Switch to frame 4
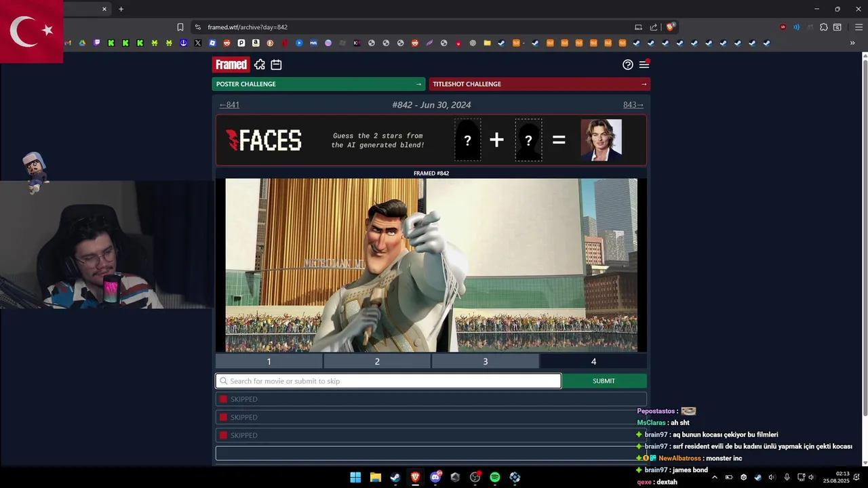Screen dimensions: 868x488 (593, 361)
